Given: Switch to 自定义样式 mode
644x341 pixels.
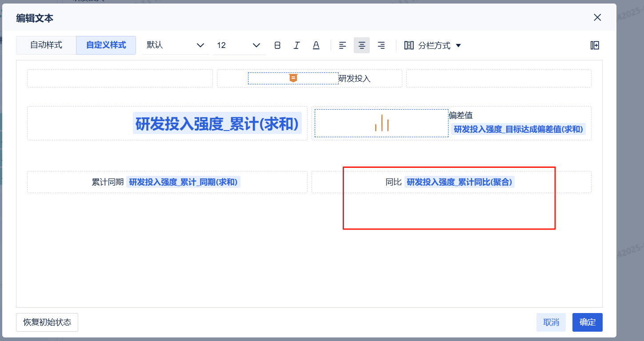Looking at the screenshot, I should (x=106, y=45).
